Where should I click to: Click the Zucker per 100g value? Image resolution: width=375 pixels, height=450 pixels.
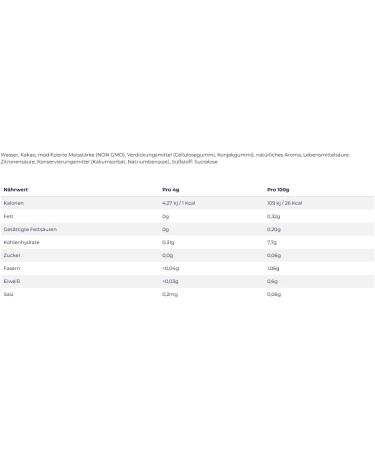(x=274, y=255)
